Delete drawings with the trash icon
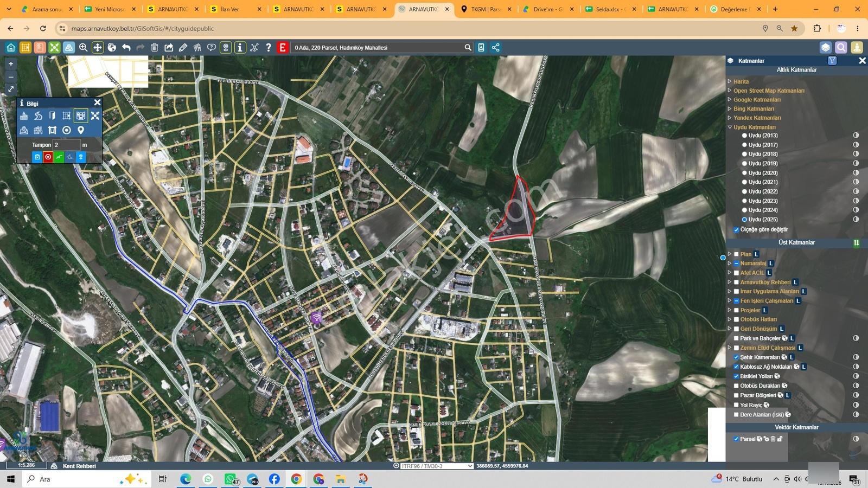This screenshot has height=488, width=868. [x=155, y=48]
